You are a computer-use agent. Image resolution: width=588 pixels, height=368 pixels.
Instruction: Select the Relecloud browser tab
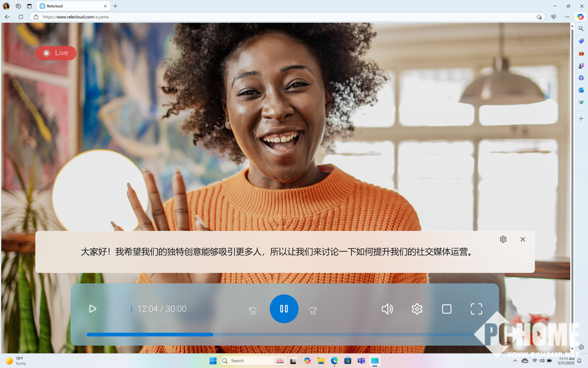[72, 6]
